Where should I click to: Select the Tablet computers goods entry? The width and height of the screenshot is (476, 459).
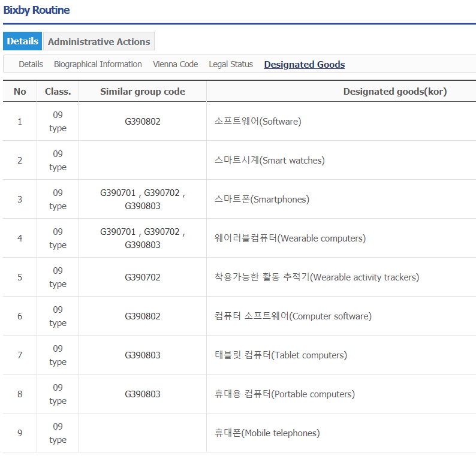point(281,355)
